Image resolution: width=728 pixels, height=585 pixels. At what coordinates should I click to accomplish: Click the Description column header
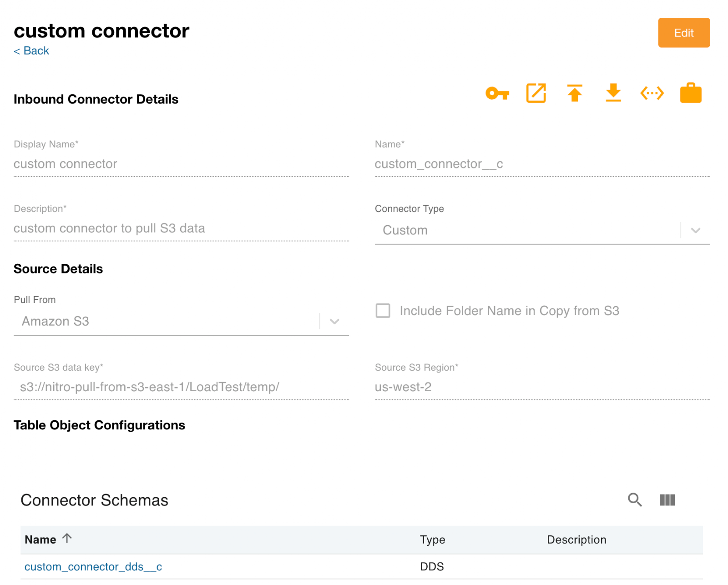576,540
